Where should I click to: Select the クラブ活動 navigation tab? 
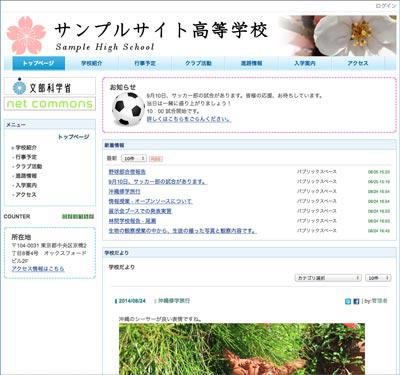pyautogui.click(x=198, y=63)
